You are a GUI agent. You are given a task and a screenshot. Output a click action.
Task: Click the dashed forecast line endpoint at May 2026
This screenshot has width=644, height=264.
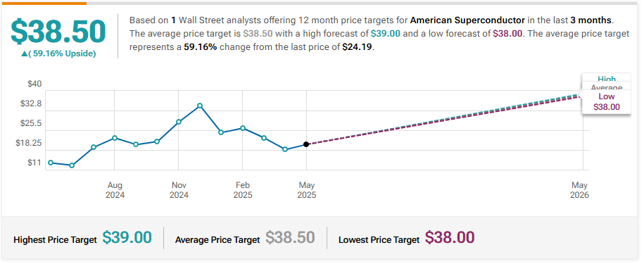click(581, 95)
